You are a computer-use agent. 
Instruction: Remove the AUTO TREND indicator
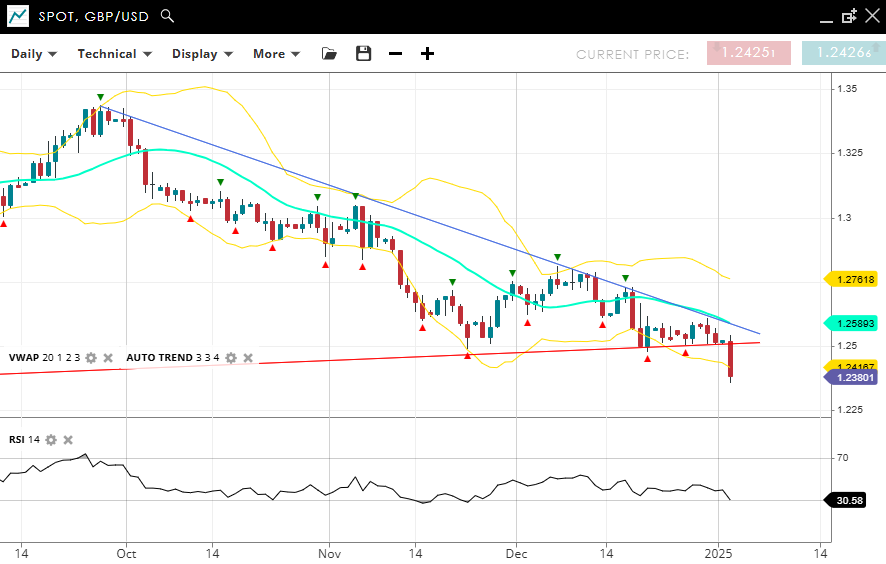coord(248,358)
